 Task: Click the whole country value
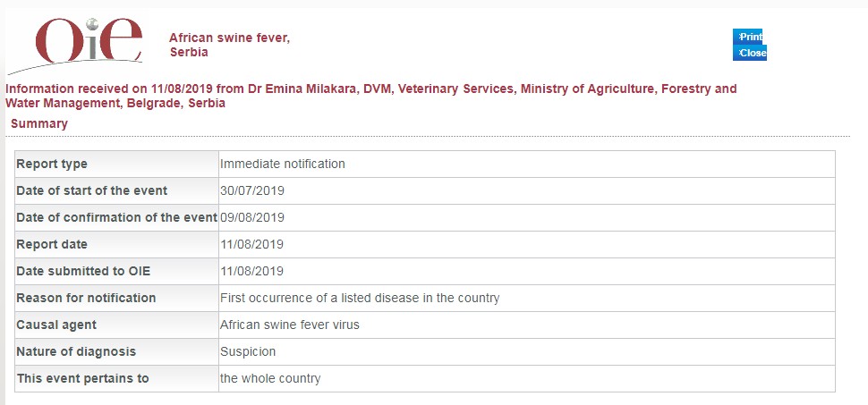pyautogui.click(x=270, y=378)
